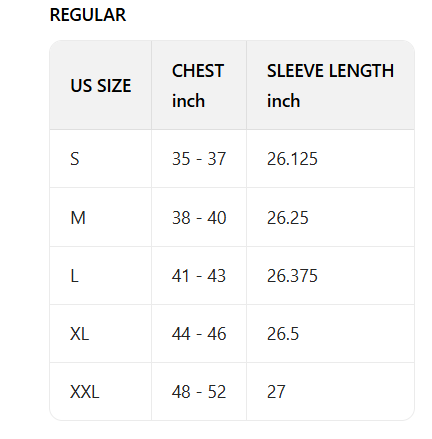The height and width of the screenshot is (439, 432).
Task: Click the 38 - 40 chest value
Action: point(199,218)
